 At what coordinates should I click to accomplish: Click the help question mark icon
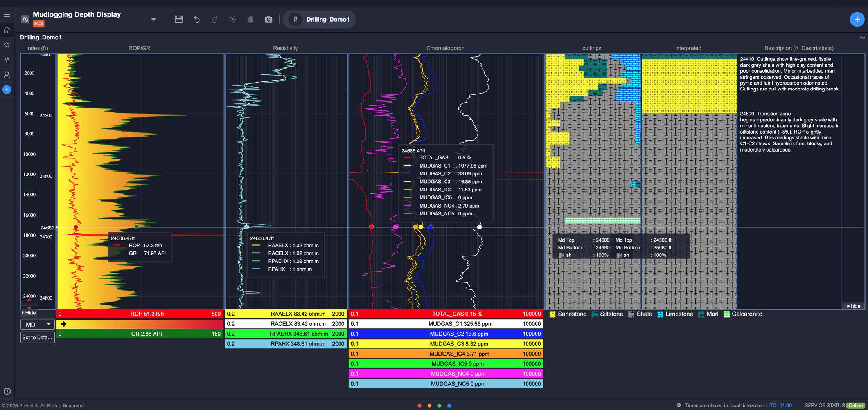tap(7, 391)
